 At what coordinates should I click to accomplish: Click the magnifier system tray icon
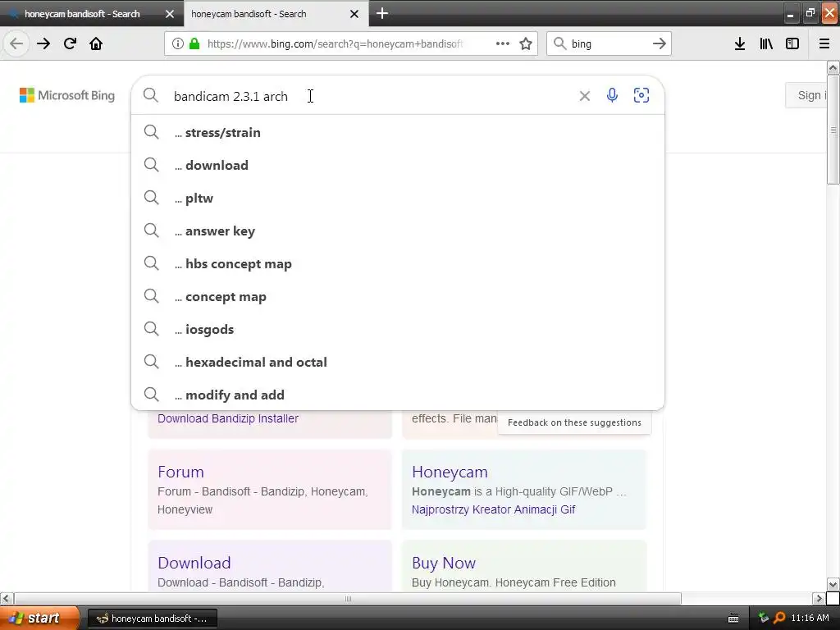click(x=779, y=618)
